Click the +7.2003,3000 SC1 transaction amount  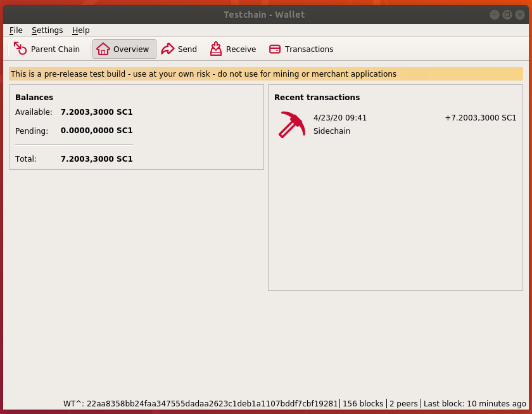481,118
